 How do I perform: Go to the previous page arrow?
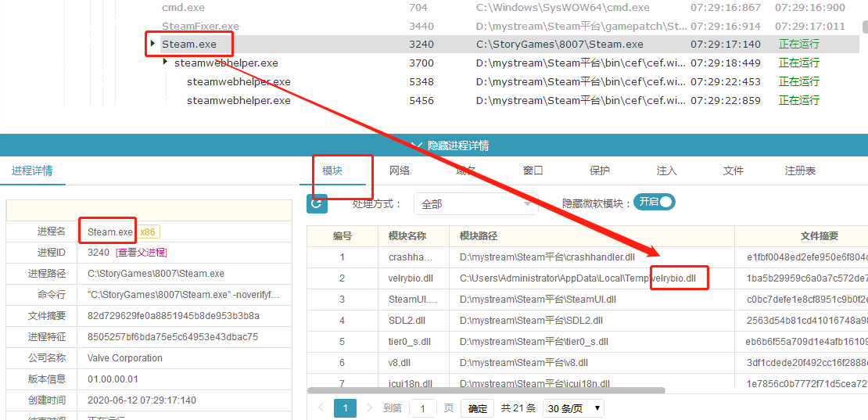321,408
